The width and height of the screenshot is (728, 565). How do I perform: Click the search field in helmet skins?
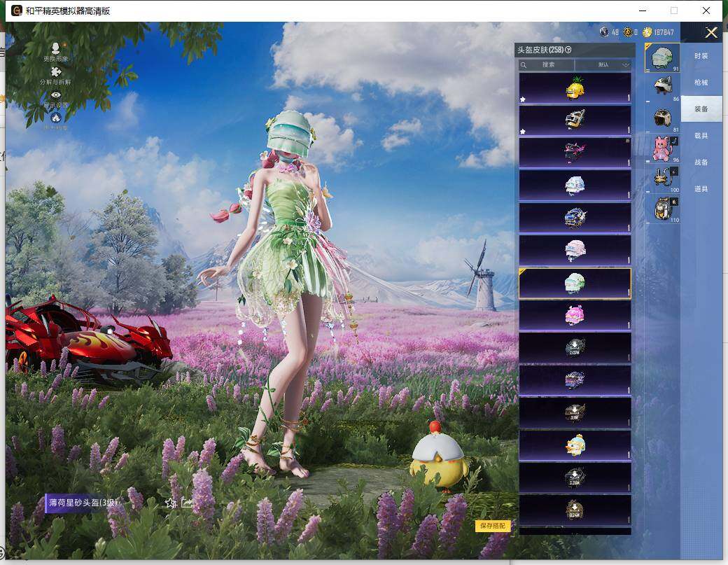(548, 64)
